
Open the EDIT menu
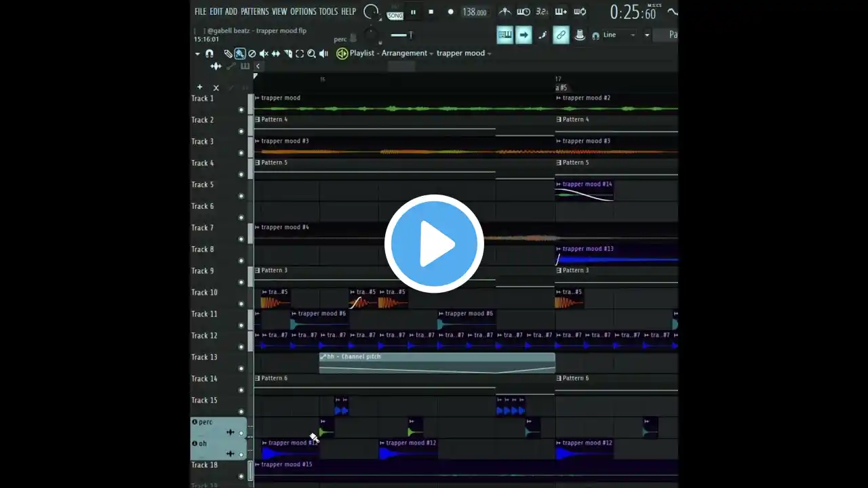click(x=216, y=12)
